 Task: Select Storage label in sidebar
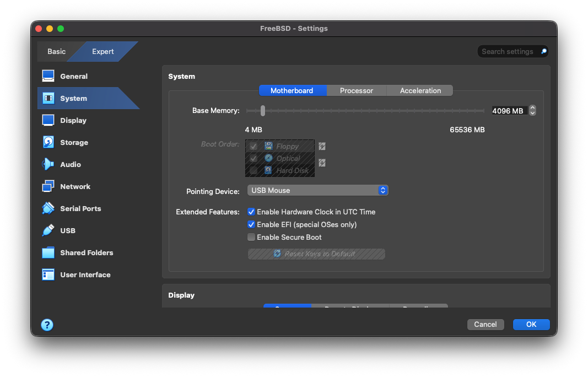pyautogui.click(x=74, y=143)
